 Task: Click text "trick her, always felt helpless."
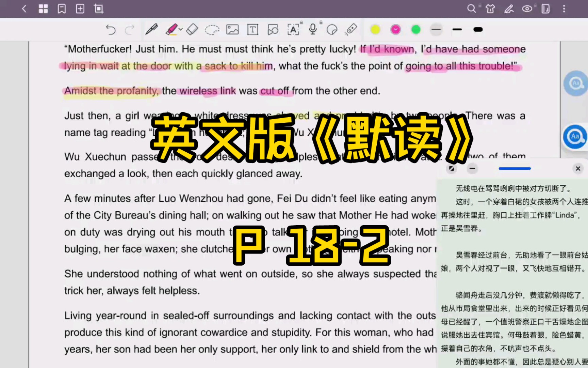tap(132, 291)
